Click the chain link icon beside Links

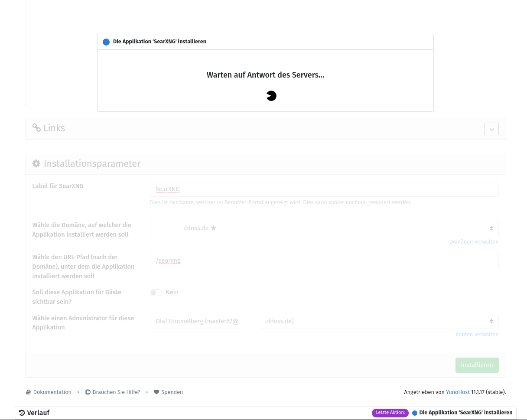(x=36, y=128)
